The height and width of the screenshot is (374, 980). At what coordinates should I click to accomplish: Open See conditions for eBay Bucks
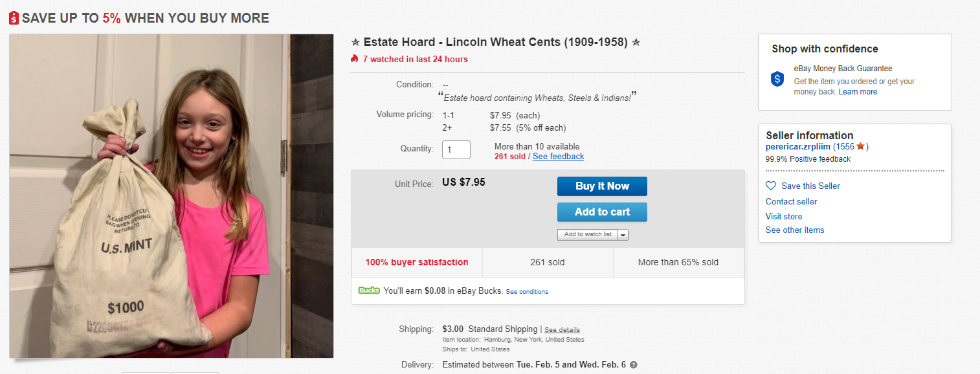[x=527, y=291]
